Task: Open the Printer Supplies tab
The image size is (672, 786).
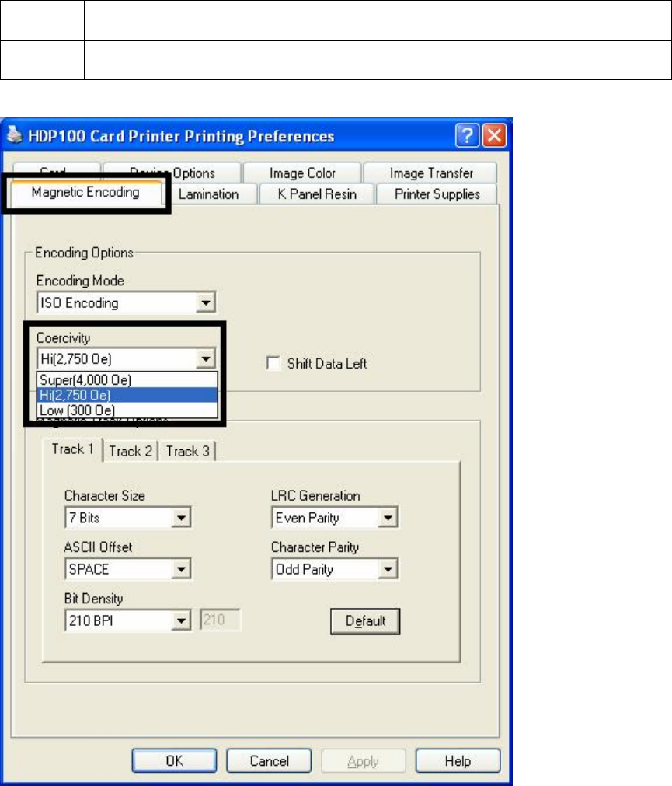Action: (437, 194)
